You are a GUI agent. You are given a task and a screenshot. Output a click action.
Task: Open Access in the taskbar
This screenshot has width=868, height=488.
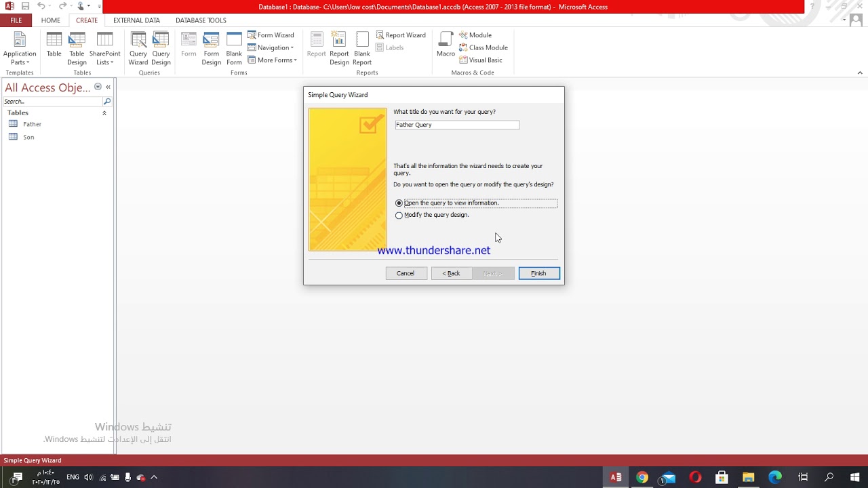pos(616,477)
